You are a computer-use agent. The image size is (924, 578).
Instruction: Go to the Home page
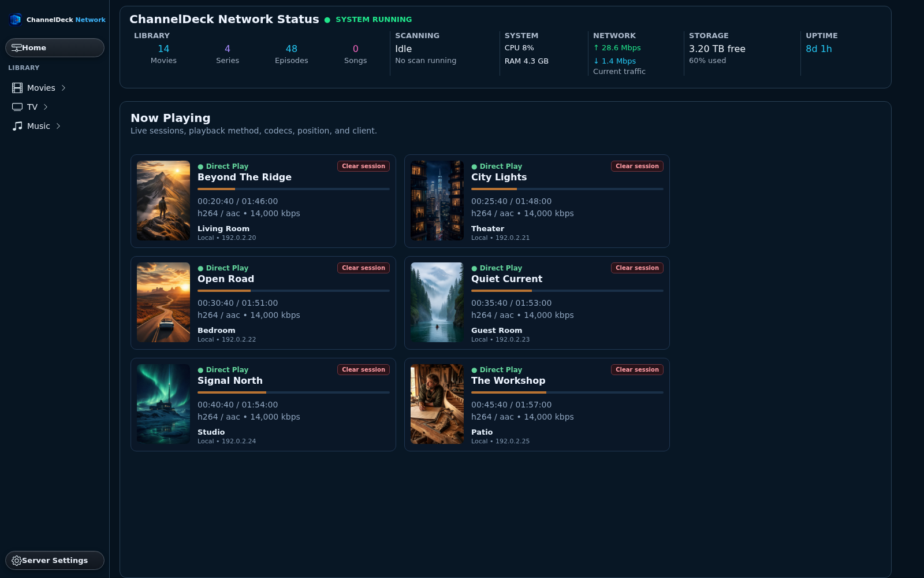click(x=55, y=48)
